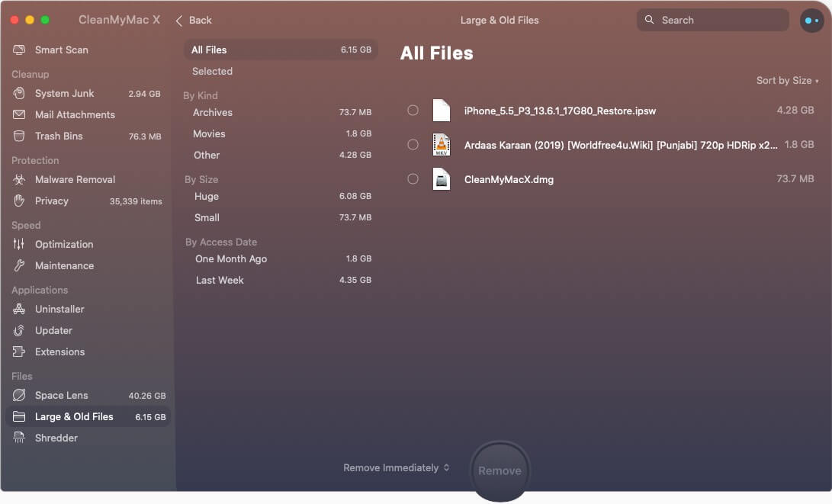
Task: Click the Privacy hand icon
Action: coord(19,201)
